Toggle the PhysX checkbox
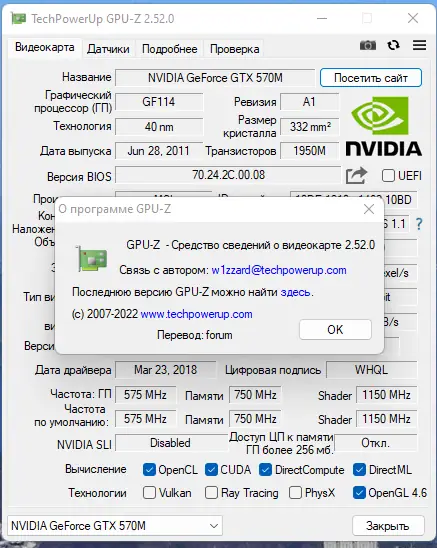Screen dimensions: 437x548 [295, 493]
